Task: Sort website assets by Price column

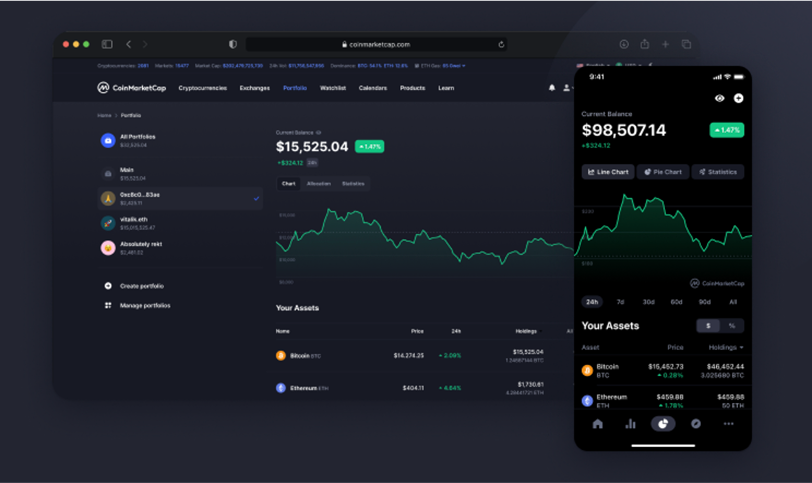Action: tap(417, 331)
